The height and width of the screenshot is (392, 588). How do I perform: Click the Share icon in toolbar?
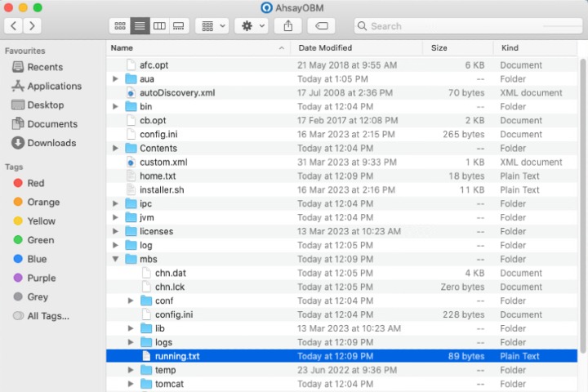pyautogui.click(x=288, y=26)
